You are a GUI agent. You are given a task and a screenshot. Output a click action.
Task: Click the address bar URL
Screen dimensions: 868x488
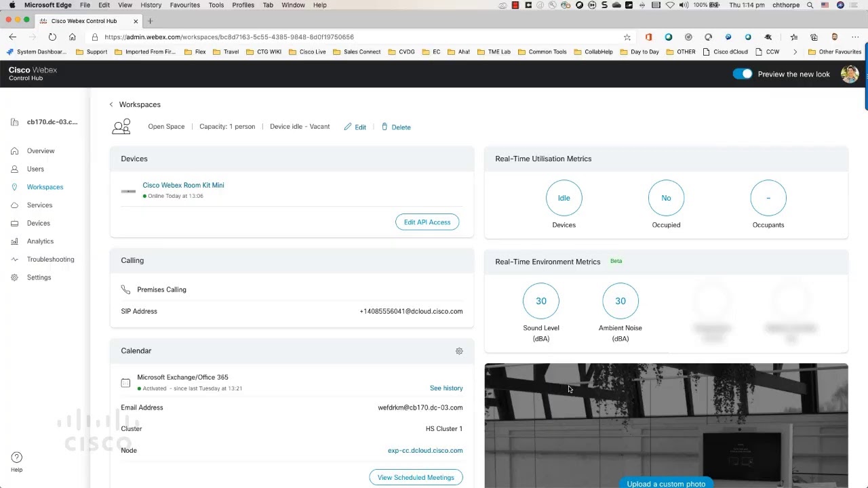pyautogui.click(x=229, y=37)
